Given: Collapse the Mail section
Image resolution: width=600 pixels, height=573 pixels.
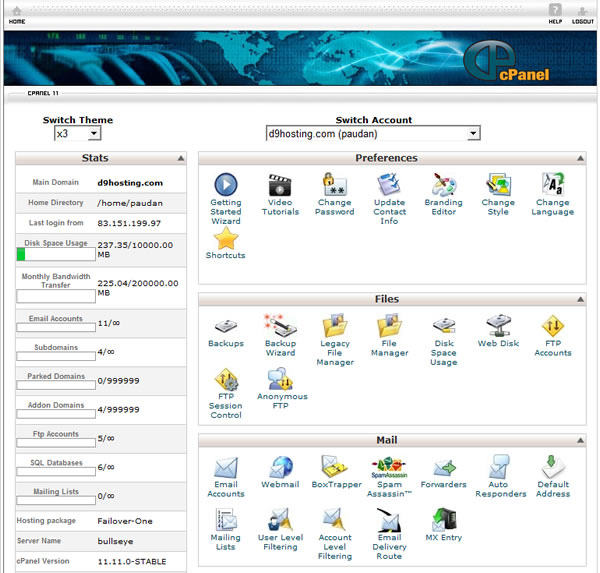Looking at the screenshot, I should (x=580, y=440).
